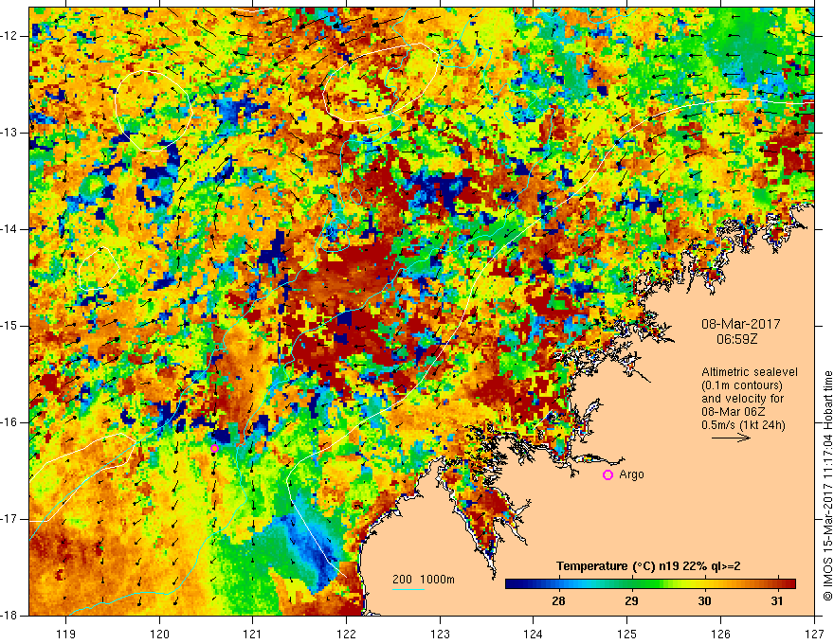Click the longitude label '119'
This screenshot has height=644, width=834.
[x=65, y=634]
